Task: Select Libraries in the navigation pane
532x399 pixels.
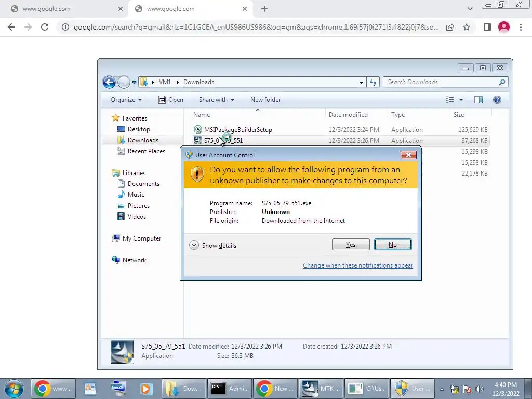Action: tap(134, 172)
